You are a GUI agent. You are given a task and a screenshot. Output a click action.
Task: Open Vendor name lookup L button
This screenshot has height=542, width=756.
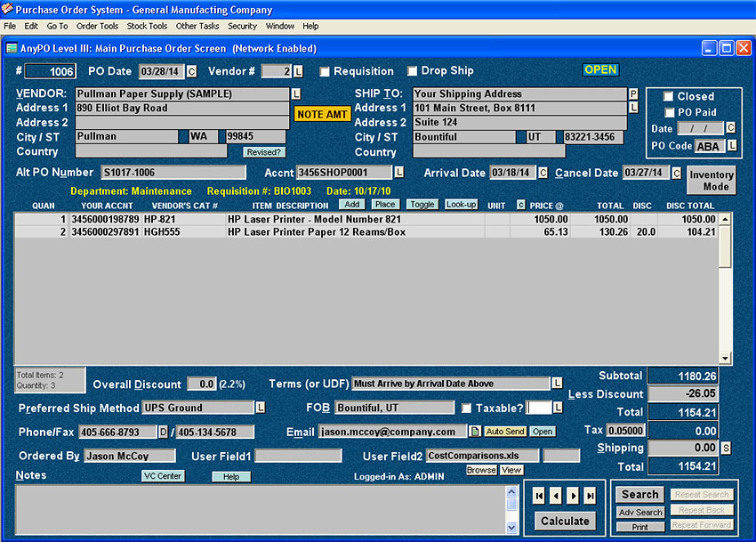point(295,94)
